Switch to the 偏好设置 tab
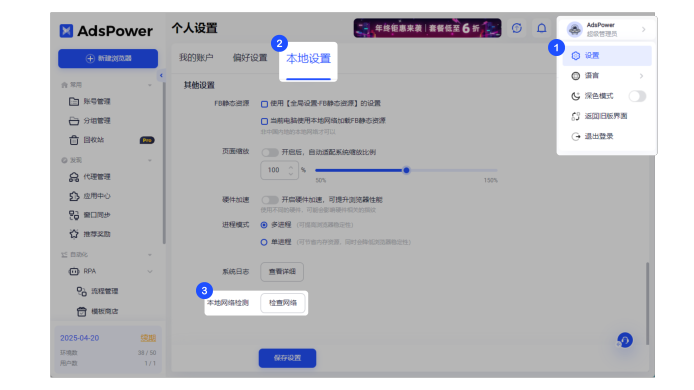This screenshot has width=694, height=390. [250, 58]
